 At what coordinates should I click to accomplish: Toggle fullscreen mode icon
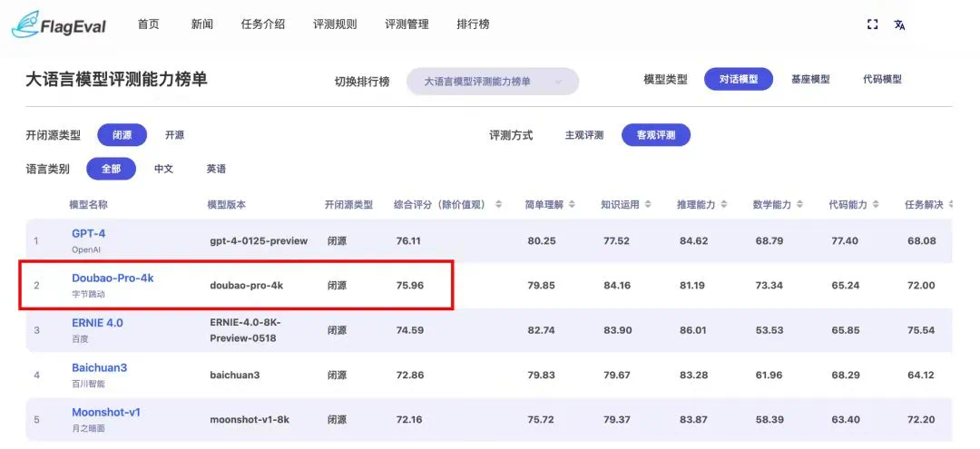pyautogui.click(x=873, y=24)
